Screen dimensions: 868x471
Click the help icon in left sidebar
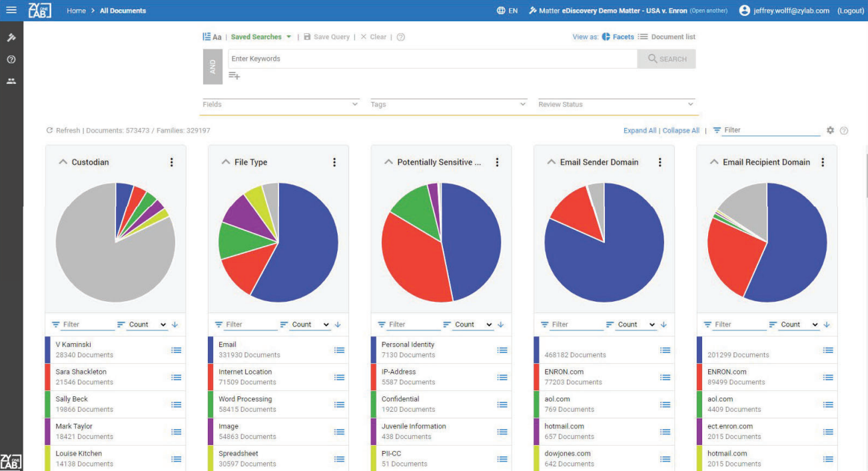click(11, 59)
